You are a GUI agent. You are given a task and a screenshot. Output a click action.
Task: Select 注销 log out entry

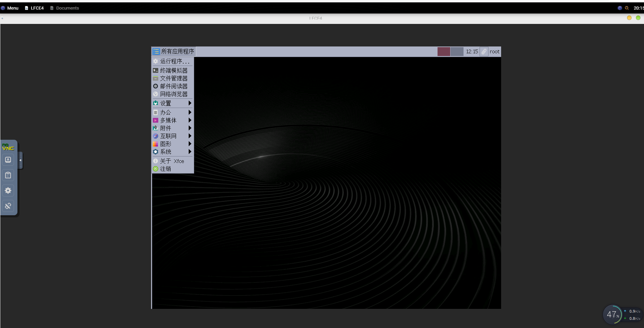(173, 169)
